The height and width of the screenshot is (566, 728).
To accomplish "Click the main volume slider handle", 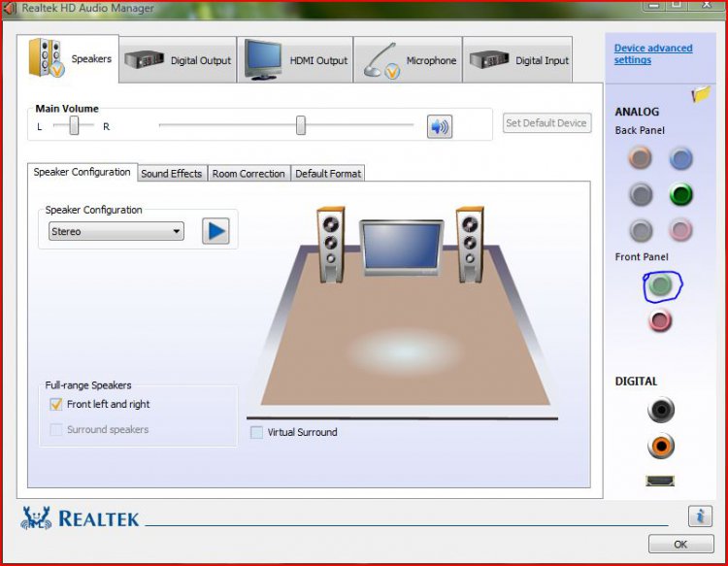I will tap(301, 125).
